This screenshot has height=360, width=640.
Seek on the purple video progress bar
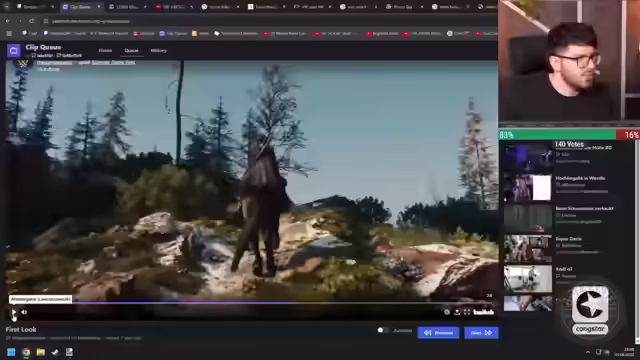249,303
